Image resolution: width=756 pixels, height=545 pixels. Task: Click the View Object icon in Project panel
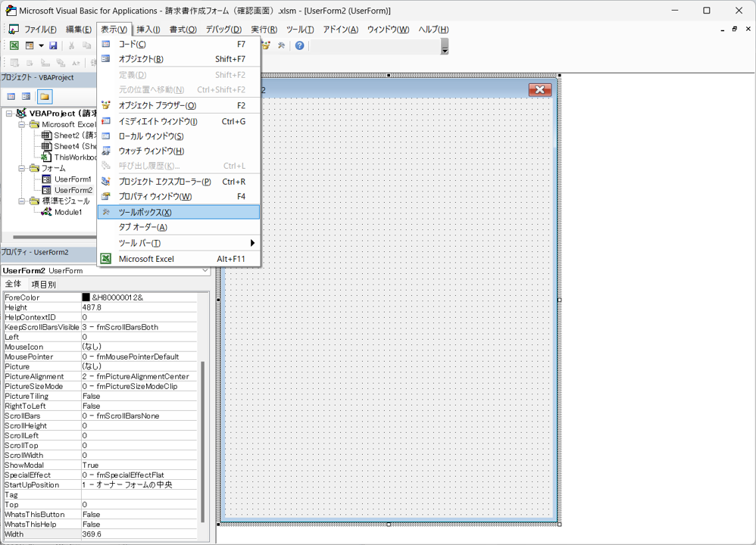click(x=27, y=97)
